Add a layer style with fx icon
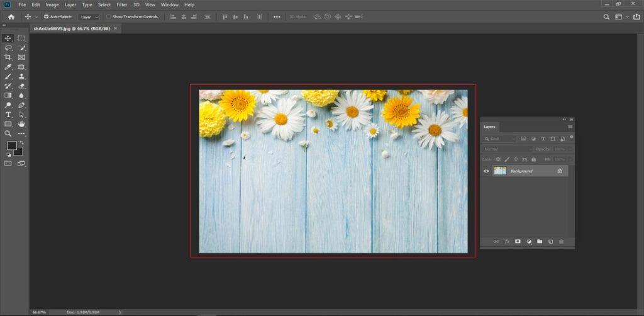Viewport: 644px width, 316px height. (508, 242)
